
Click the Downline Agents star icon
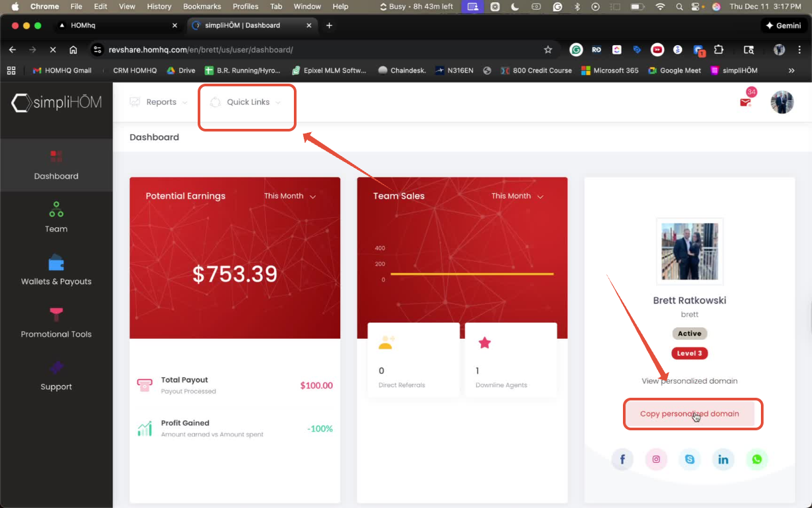pyautogui.click(x=484, y=343)
